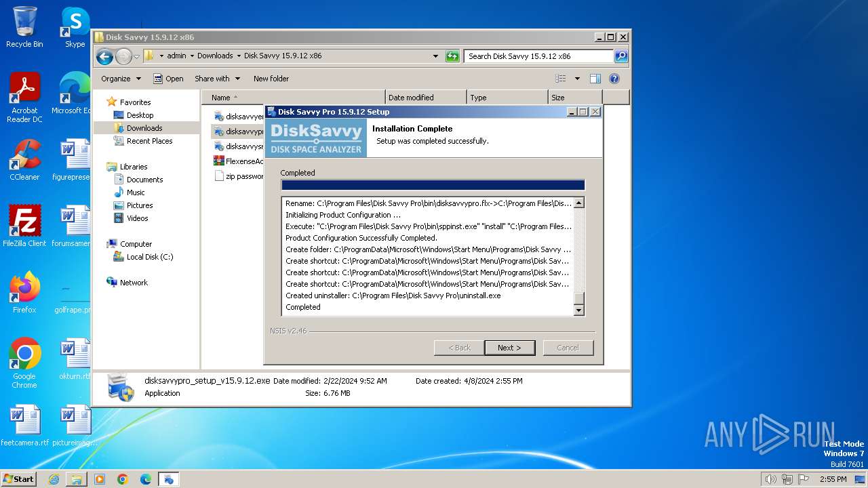The image size is (868, 488).
Task: Open Windows Media Player taskbar icon
Action: pyautogui.click(x=100, y=479)
